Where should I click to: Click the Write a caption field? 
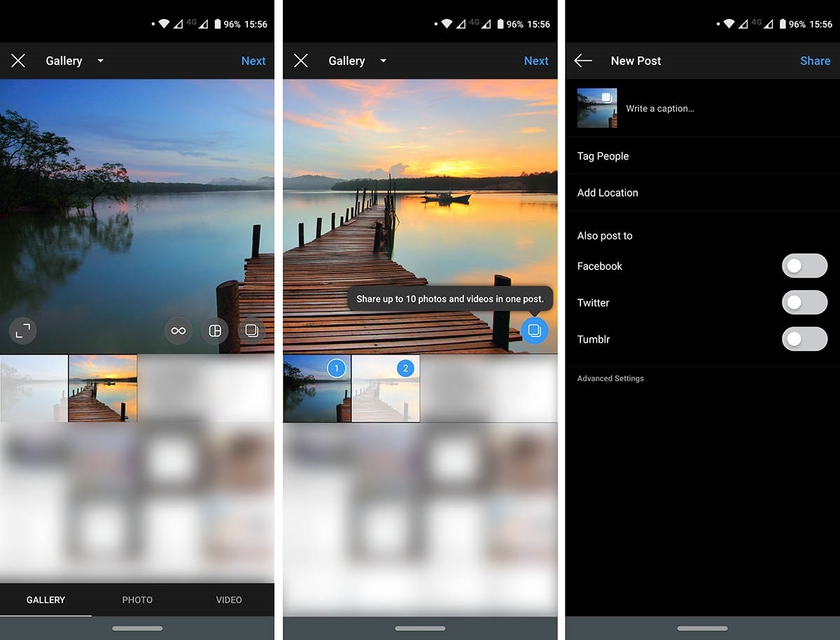pos(659,108)
